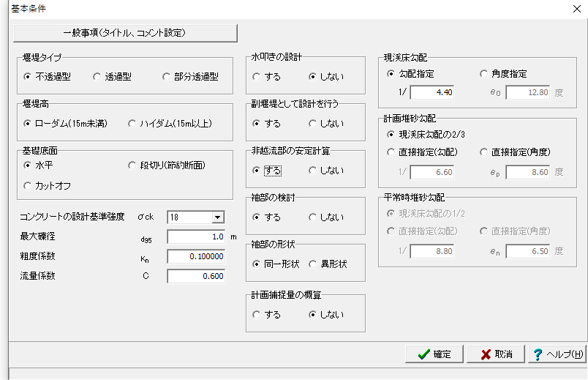Image resolution: width=588 pixels, height=380 pixels.
Task: Close the 基本条件 dialog window
Action: [x=576, y=8]
